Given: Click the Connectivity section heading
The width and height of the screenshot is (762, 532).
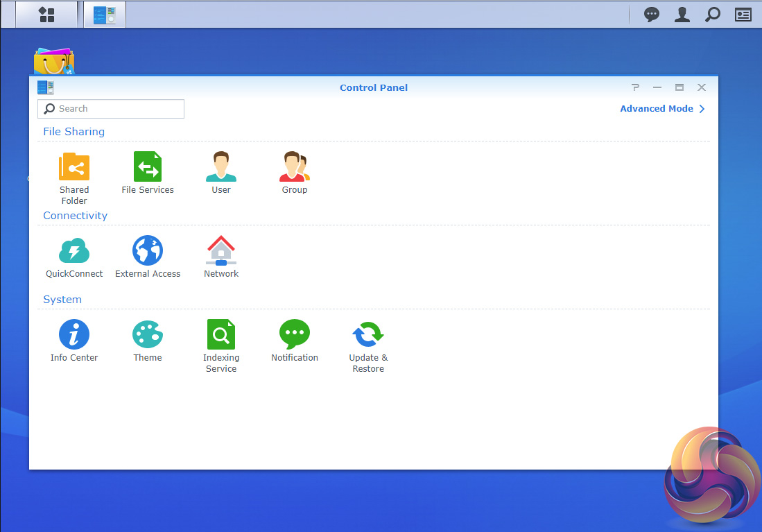Looking at the screenshot, I should coord(76,216).
